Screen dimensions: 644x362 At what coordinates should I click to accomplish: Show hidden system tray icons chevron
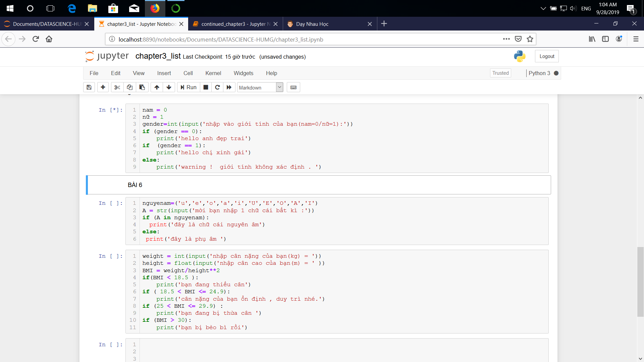(x=543, y=8)
